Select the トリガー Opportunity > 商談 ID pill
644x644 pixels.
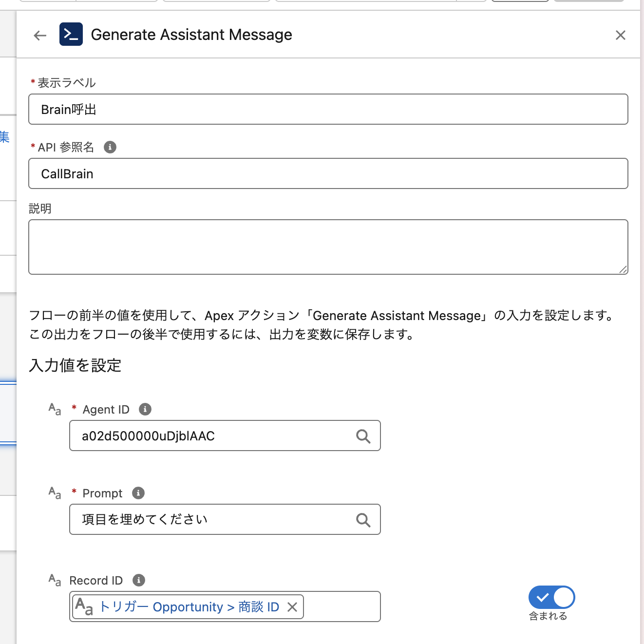click(189, 607)
